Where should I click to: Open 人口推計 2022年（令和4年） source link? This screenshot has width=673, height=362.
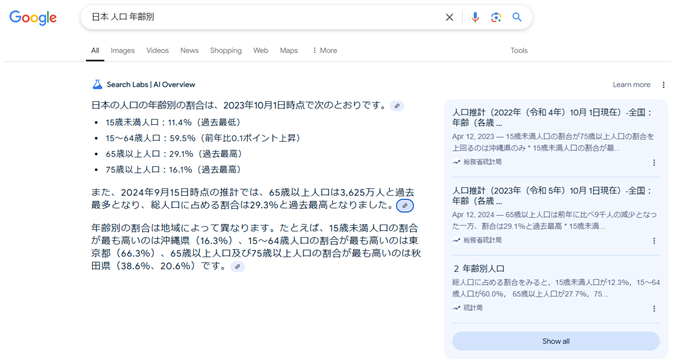point(552,118)
